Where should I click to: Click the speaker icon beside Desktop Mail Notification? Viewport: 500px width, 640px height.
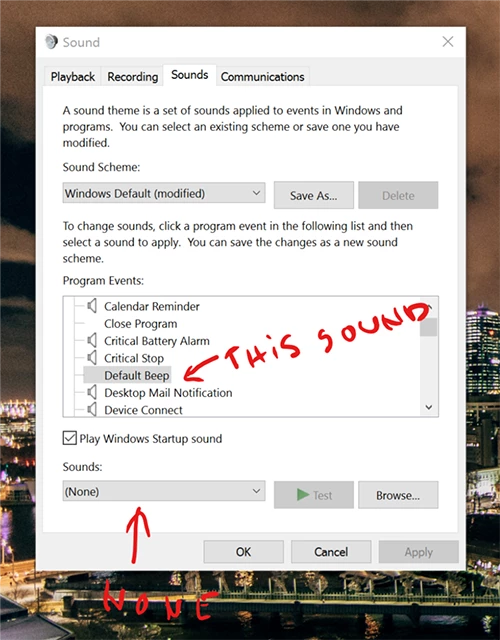[92, 392]
